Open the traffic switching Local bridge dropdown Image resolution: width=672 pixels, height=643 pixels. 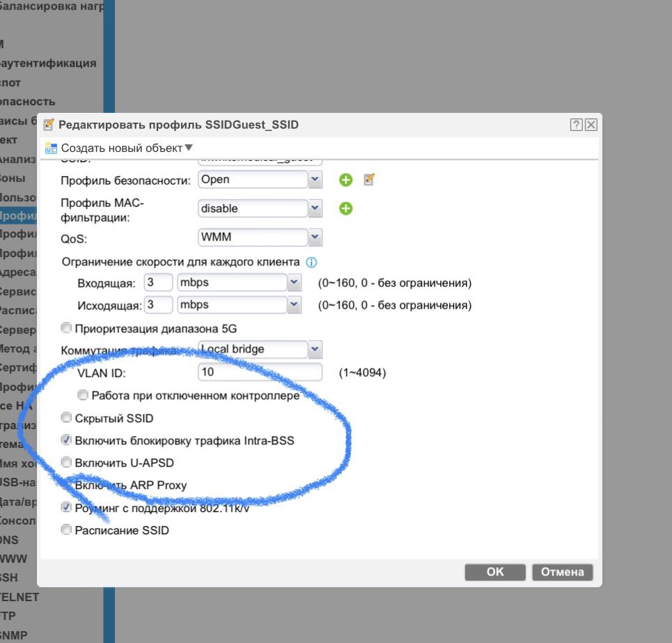click(x=315, y=349)
